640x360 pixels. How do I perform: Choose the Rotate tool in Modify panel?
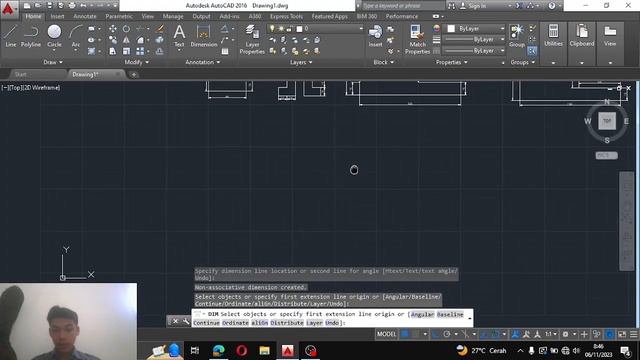click(127, 29)
